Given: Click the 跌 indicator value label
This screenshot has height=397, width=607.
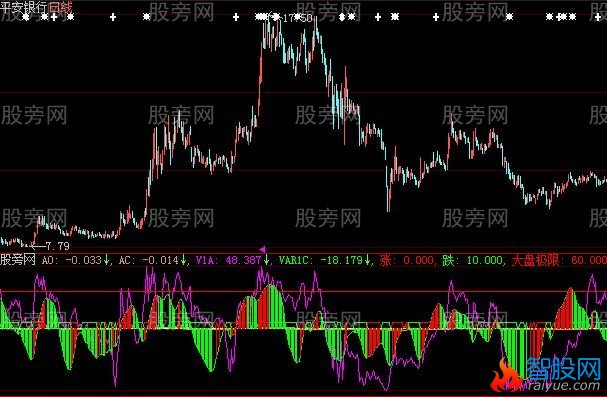Looking at the screenshot, I should coord(473,260).
